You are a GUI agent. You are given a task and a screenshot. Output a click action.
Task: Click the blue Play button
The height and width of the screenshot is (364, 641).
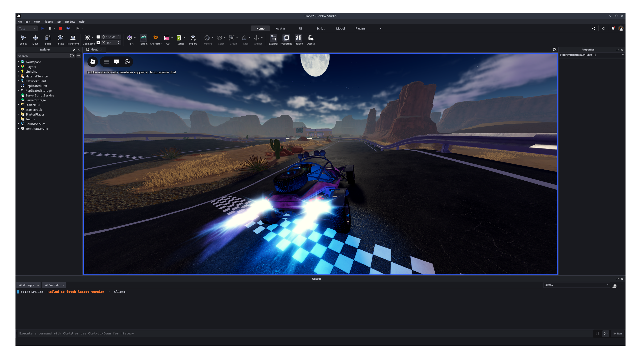(42, 28)
